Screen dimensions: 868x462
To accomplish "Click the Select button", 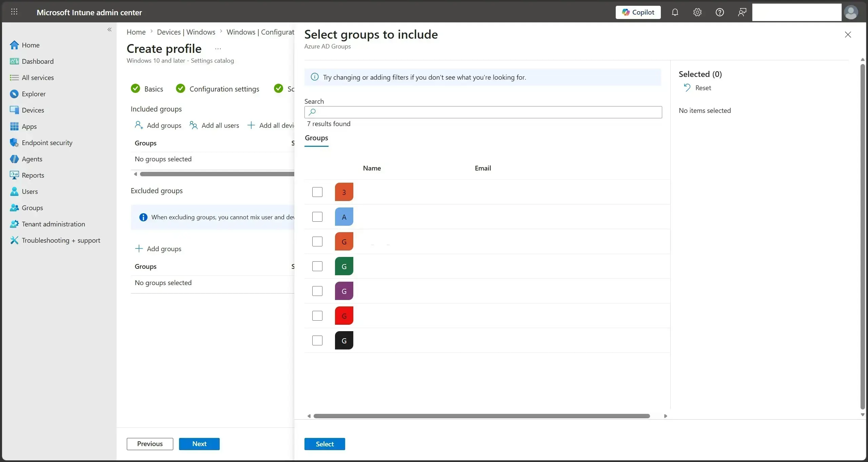I will pos(325,444).
